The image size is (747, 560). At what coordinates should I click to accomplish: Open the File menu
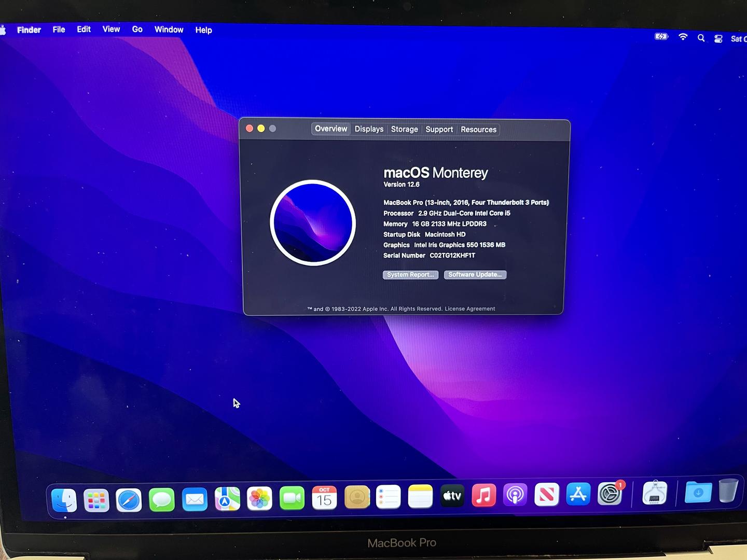(x=59, y=30)
